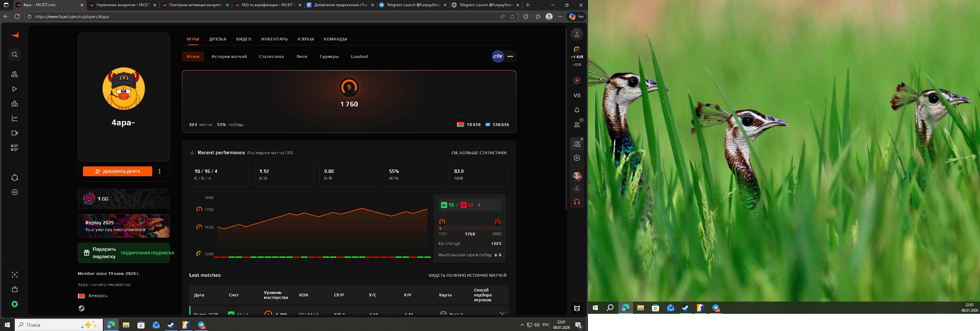The width and height of the screenshot is (980, 331).
Task: Switch to the ДРУЗЬЯ tab
Action: [217, 39]
